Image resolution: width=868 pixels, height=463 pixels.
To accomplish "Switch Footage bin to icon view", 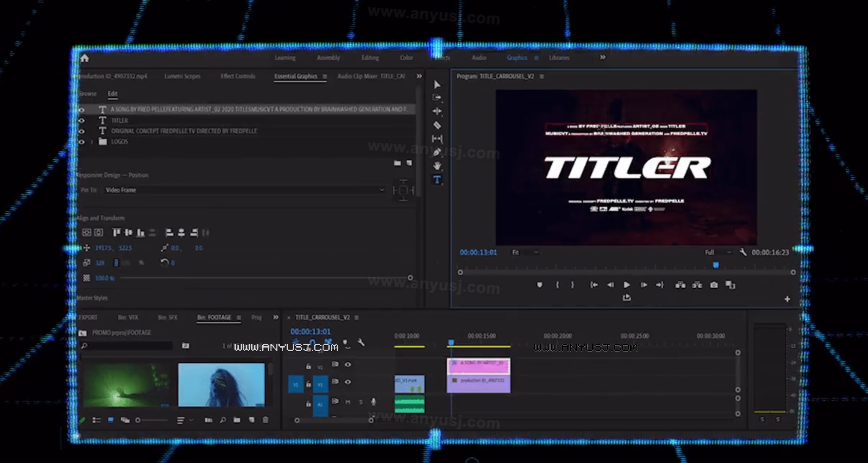I will [x=110, y=420].
